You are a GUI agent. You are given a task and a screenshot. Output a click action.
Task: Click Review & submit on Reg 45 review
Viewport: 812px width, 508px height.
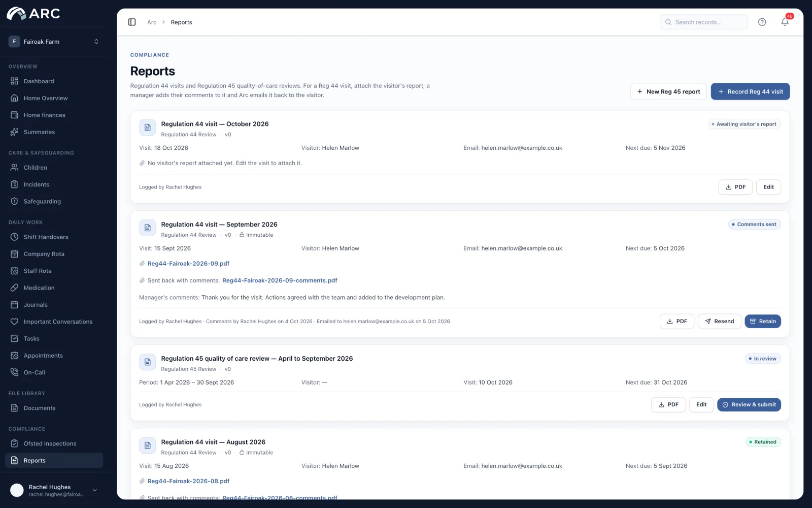pyautogui.click(x=749, y=405)
